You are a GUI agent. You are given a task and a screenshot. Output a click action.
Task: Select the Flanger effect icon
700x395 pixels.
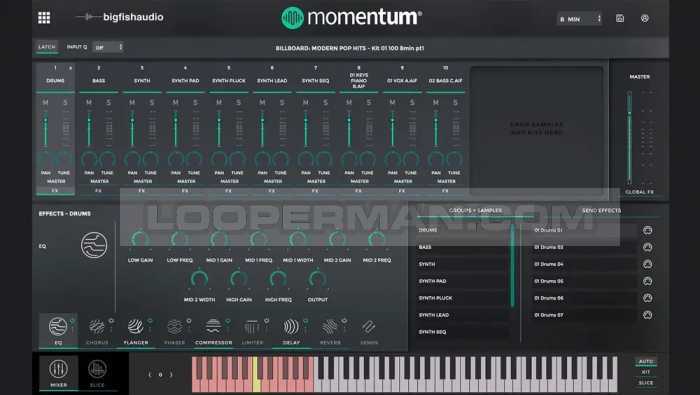coord(135,327)
